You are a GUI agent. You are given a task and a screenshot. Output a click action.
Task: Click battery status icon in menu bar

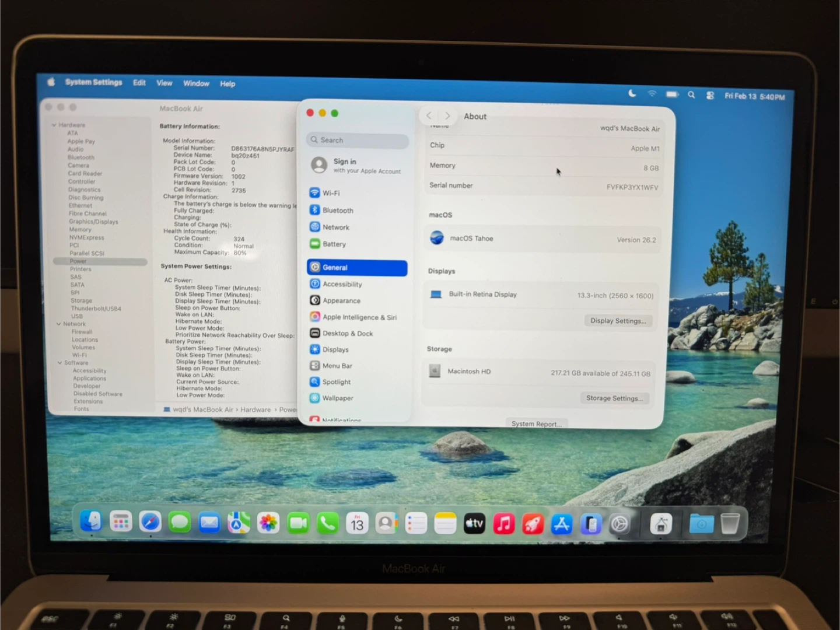click(x=672, y=94)
